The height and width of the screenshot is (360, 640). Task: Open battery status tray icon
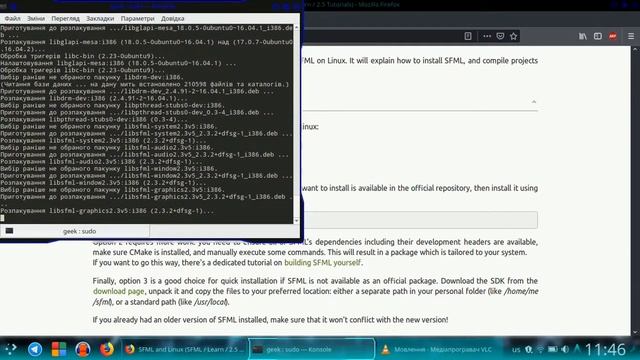pyautogui.click(x=552, y=349)
